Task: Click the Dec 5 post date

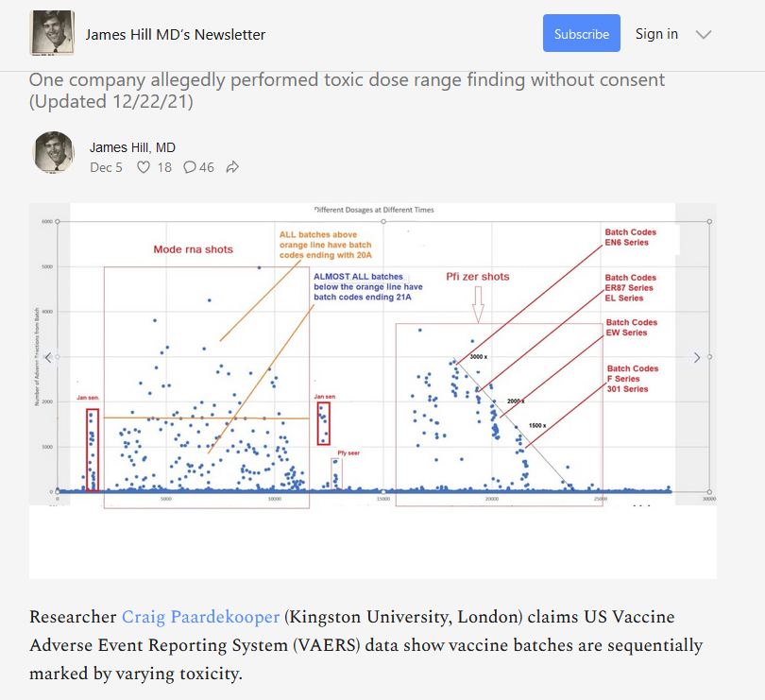Action: point(106,167)
